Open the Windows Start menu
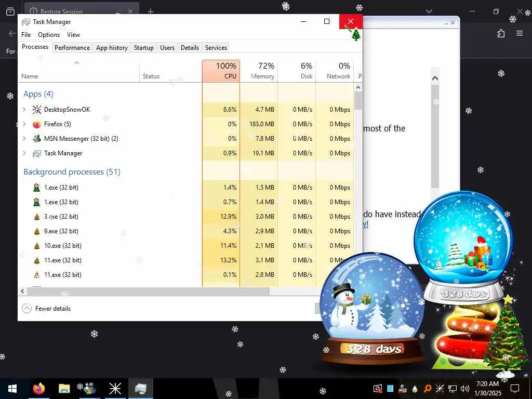The height and width of the screenshot is (399, 532). tap(12, 389)
